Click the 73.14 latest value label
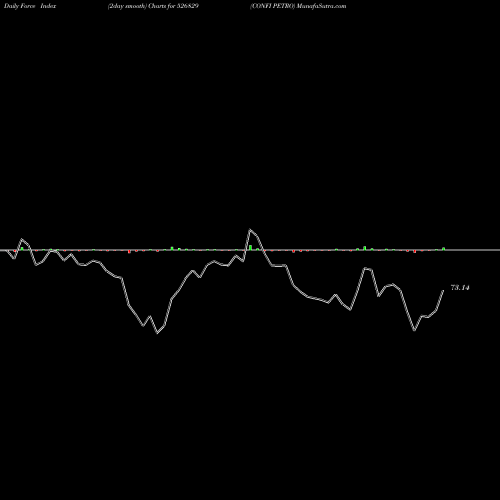The height and width of the screenshot is (500, 500). coord(460,288)
